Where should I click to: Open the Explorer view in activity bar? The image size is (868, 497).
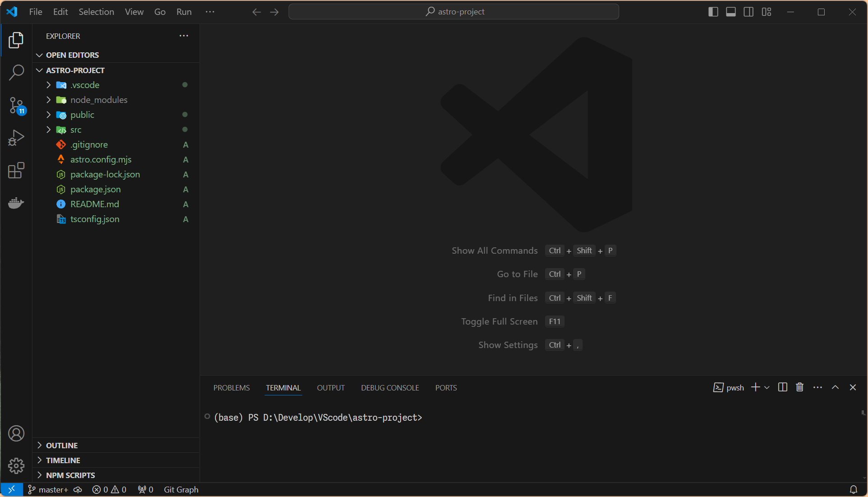[x=16, y=40]
